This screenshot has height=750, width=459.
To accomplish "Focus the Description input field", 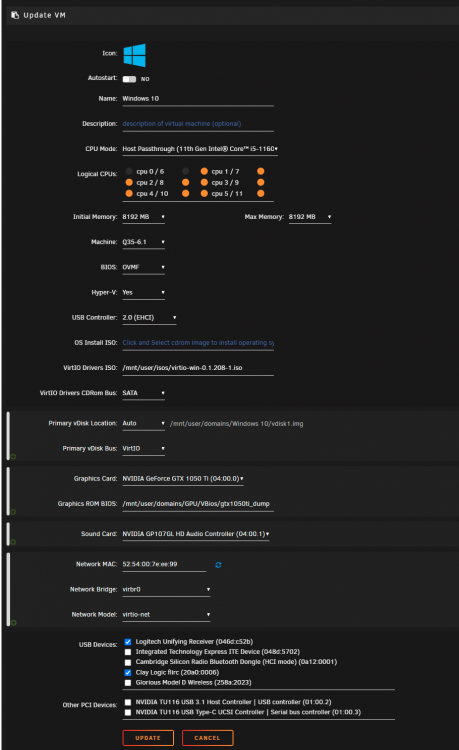I will tap(198, 124).
